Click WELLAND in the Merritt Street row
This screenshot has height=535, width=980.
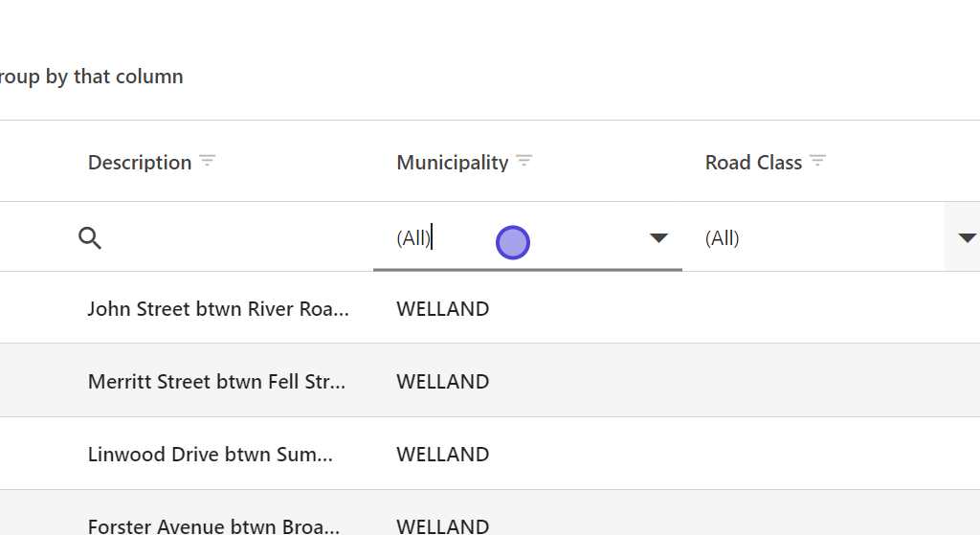442,382
